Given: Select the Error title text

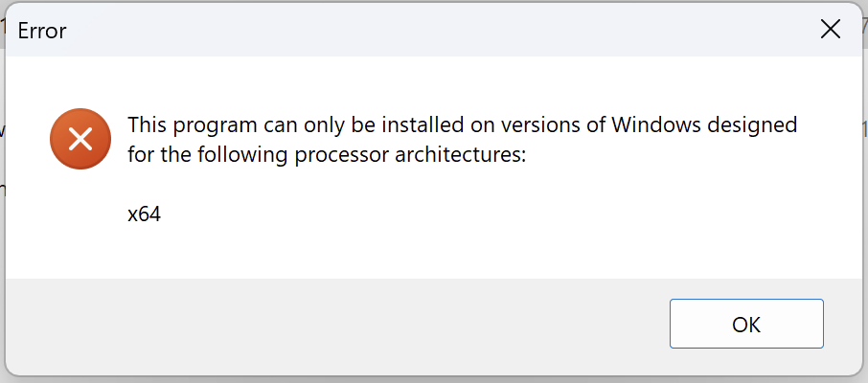Looking at the screenshot, I should pyautogui.click(x=42, y=31).
